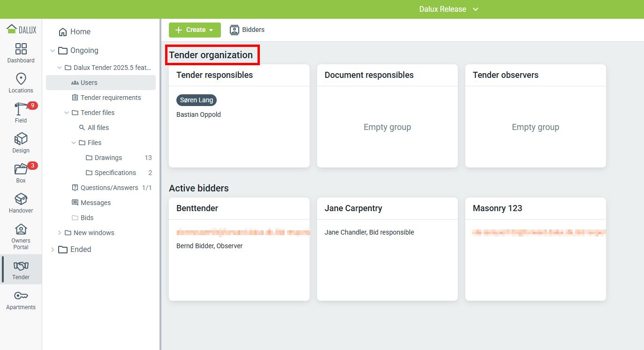The image size is (644, 350).
Task: Open the Field crane icon
Action: click(21, 109)
